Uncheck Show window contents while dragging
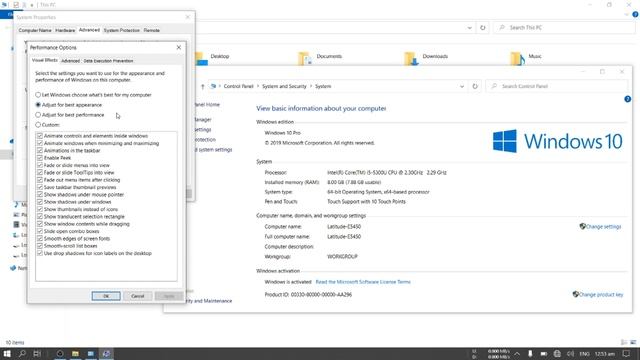 40,224
